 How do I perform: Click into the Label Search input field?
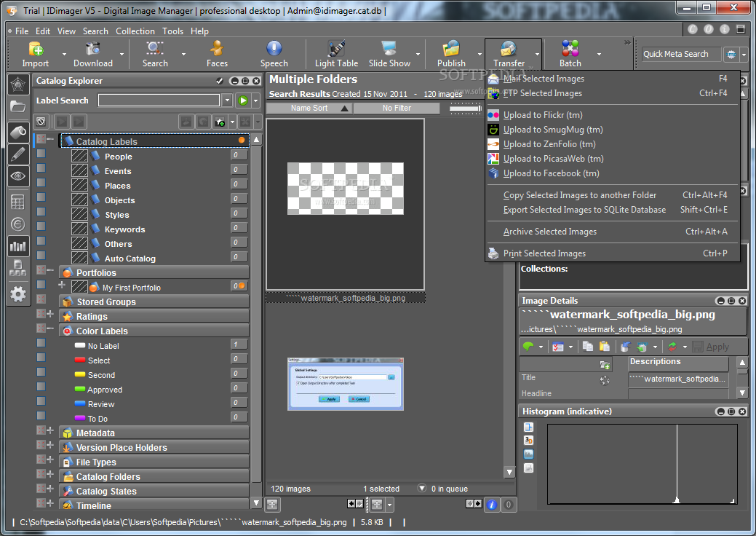tap(159, 100)
